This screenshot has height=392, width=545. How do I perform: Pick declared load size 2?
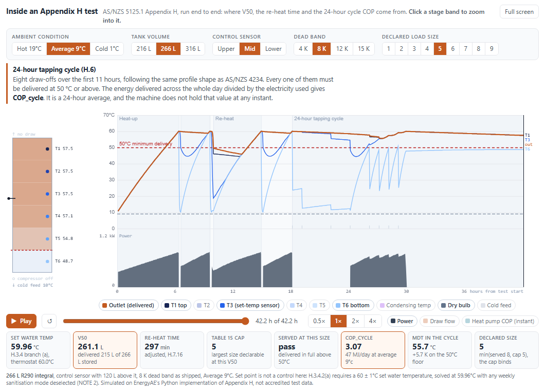[402, 49]
